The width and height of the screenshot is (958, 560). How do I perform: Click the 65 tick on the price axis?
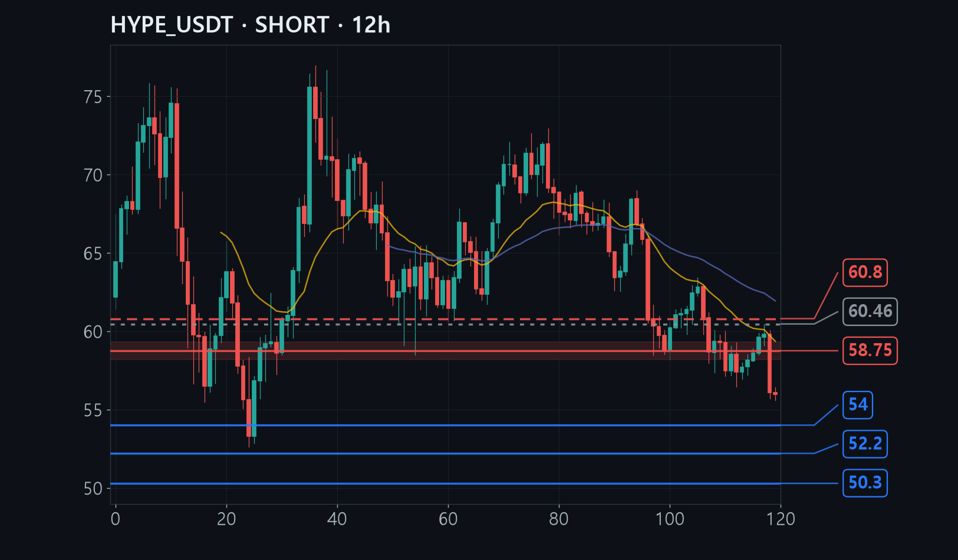(93, 254)
